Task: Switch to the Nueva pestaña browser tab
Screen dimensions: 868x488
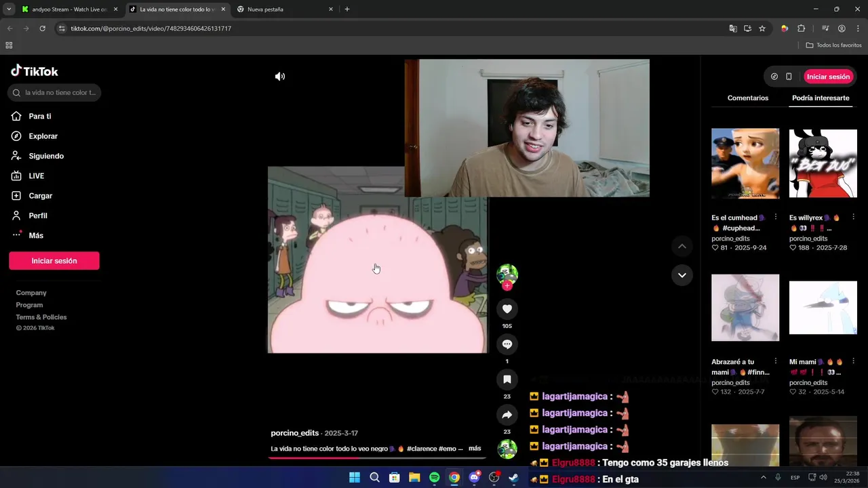Action: click(x=285, y=9)
